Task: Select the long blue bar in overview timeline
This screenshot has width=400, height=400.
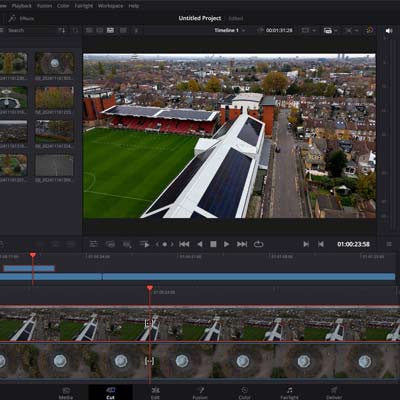Action: coord(249,276)
